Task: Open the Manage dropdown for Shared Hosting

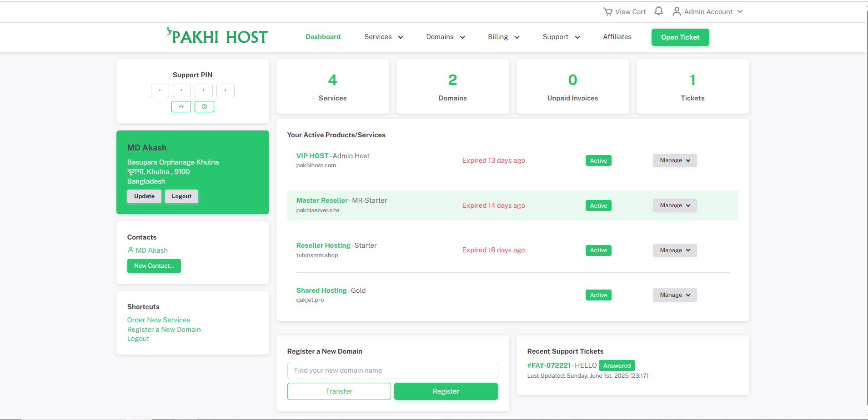Action: [x=674, y=295]
